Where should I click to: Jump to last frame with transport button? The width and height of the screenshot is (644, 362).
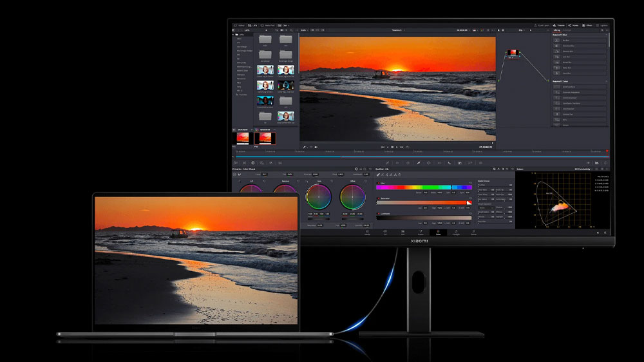coord(402,147)
